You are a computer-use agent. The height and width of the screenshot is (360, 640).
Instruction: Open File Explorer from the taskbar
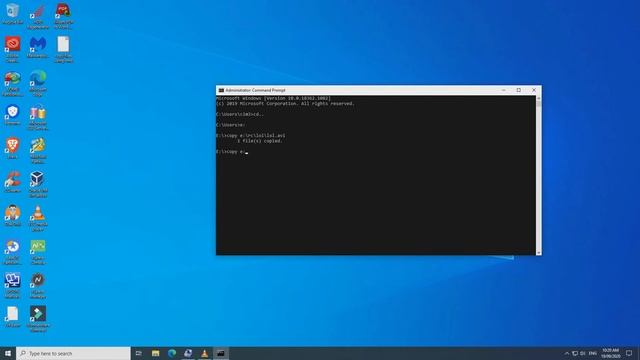coord(156,353)
